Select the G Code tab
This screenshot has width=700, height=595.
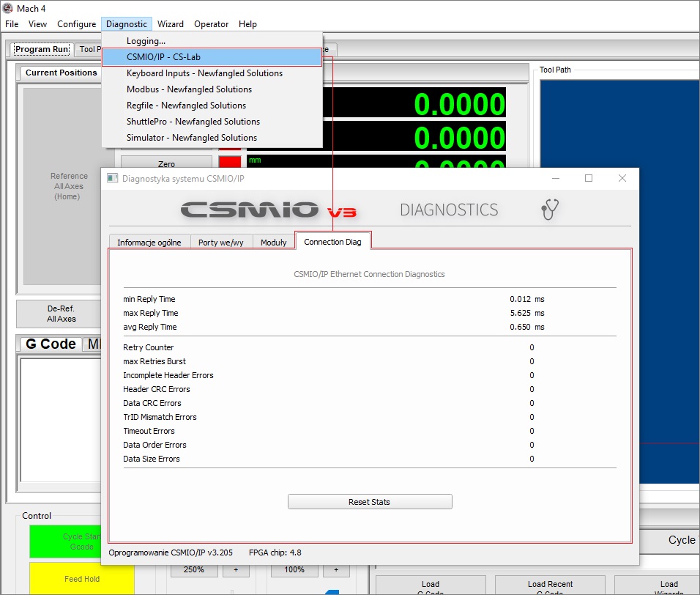click(51, 344)
